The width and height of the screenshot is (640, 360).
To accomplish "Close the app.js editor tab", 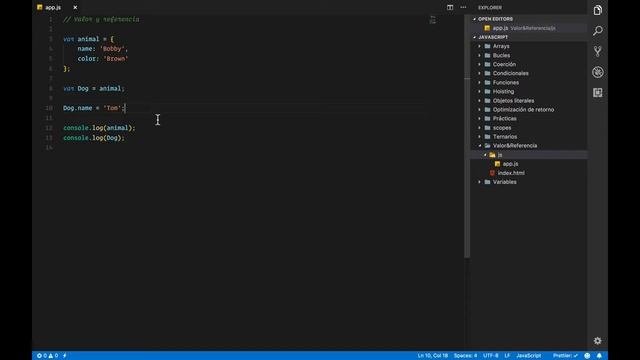I will (75, 7).
